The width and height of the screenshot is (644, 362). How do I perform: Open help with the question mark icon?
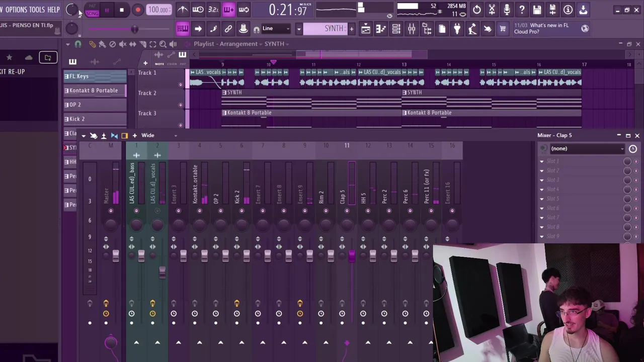click(x=522, y=10)
